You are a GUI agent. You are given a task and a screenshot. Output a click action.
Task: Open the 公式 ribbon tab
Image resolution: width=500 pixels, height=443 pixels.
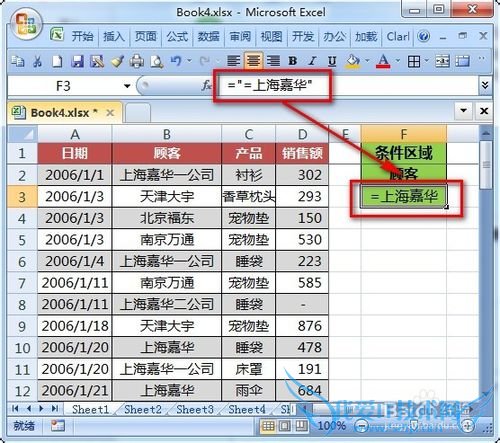coord(177,36)
